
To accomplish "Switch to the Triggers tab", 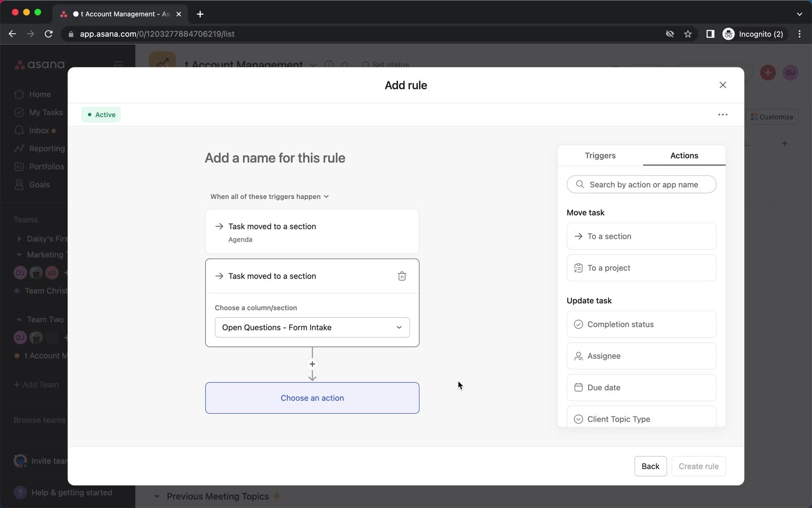I will click(600, 155).
